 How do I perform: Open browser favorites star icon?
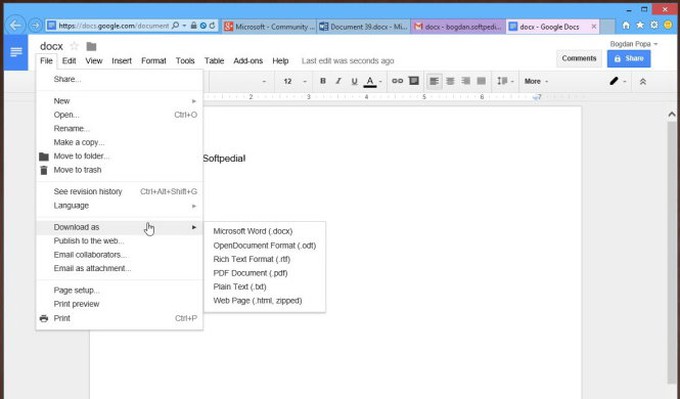640,26
